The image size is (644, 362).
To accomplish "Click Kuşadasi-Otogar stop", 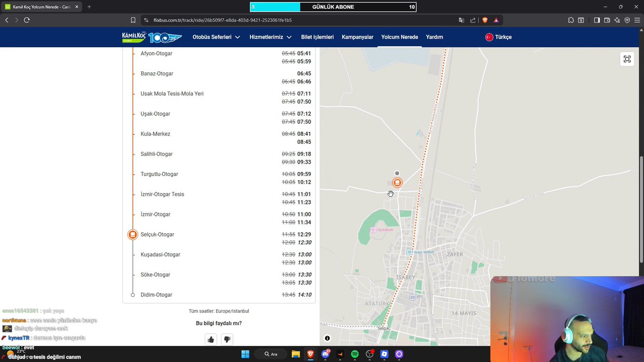I will pos(160,255).
